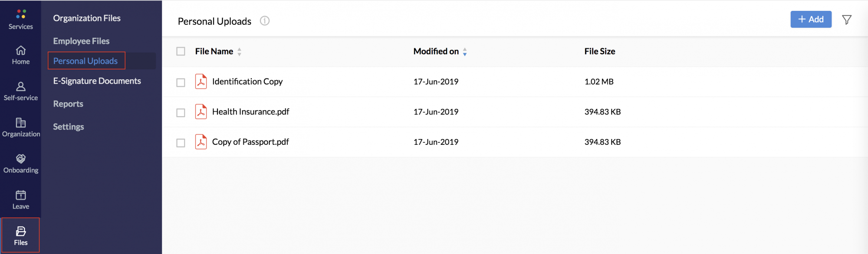Open the Files module
This screenshot has height=254, width=868.
click(20, 235)
